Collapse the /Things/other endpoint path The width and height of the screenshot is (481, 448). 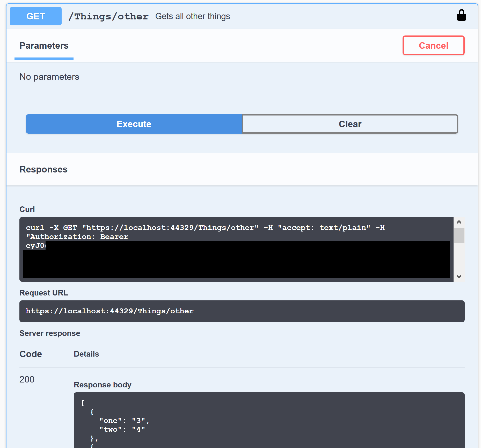coord(108,17)
